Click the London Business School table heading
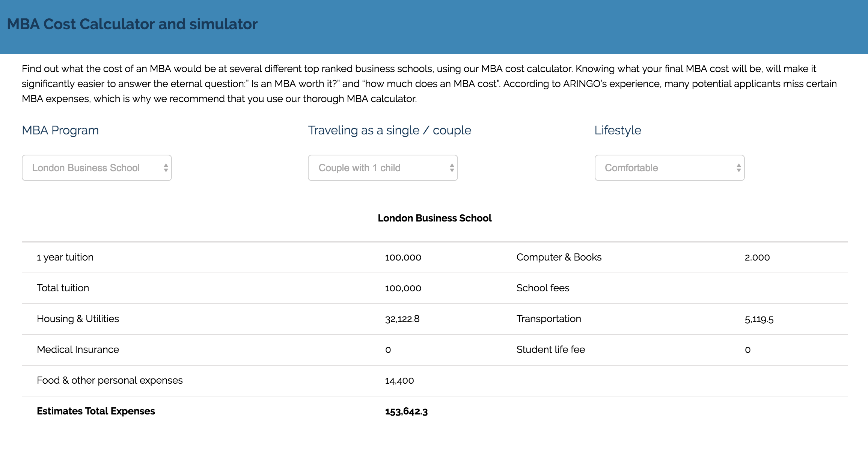The width and height of the screenshot is (868, 449). 434,218
